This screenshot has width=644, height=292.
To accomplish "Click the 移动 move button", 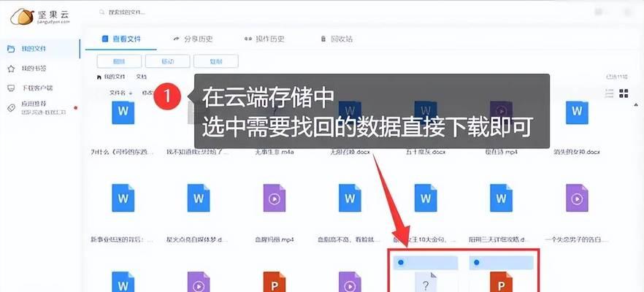I will tap(168, 61).
